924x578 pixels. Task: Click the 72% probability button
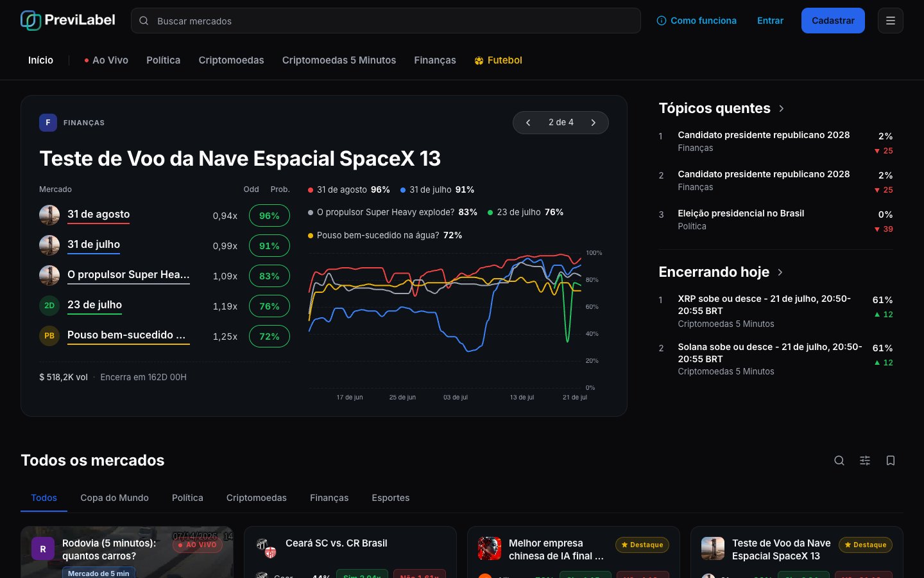[269, 337]
